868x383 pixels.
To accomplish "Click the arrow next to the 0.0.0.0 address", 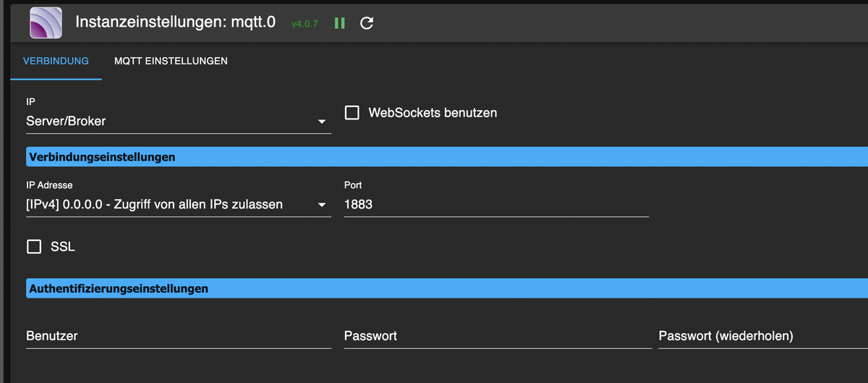I will (322, 205).
